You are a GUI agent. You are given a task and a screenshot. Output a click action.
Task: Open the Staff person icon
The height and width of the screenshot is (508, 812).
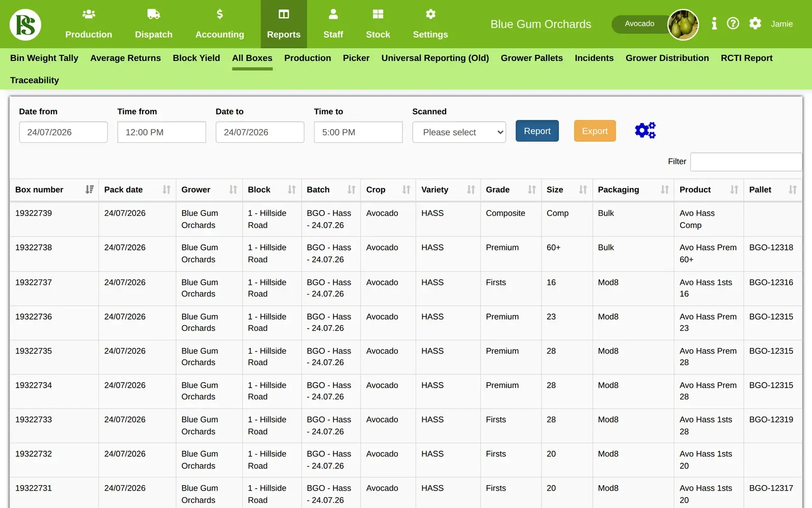click(333, 14)
